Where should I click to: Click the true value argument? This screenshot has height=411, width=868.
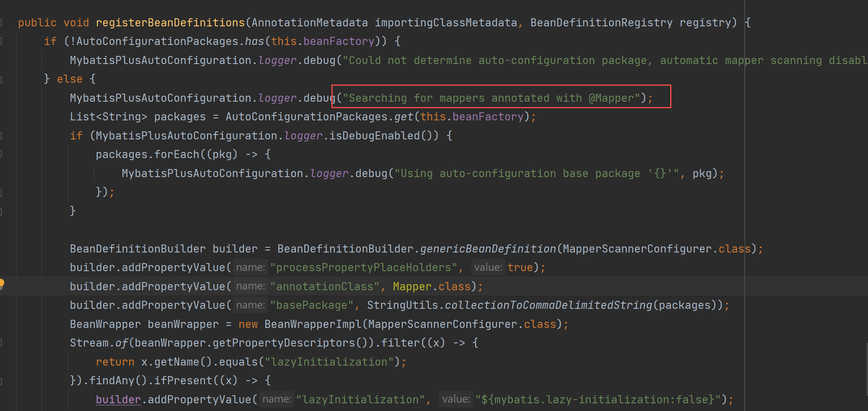(520, 268)
